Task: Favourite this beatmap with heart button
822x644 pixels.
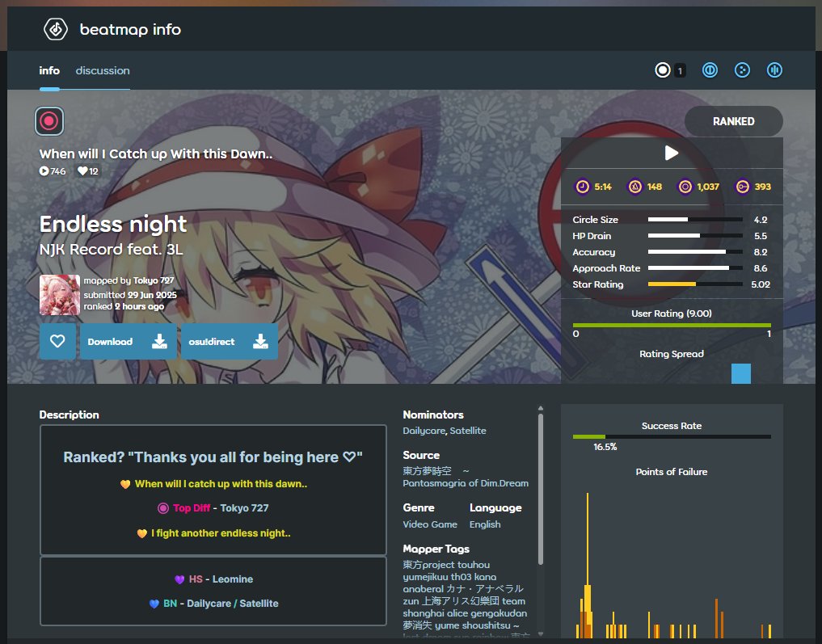Action: click(x=57, y=341)
